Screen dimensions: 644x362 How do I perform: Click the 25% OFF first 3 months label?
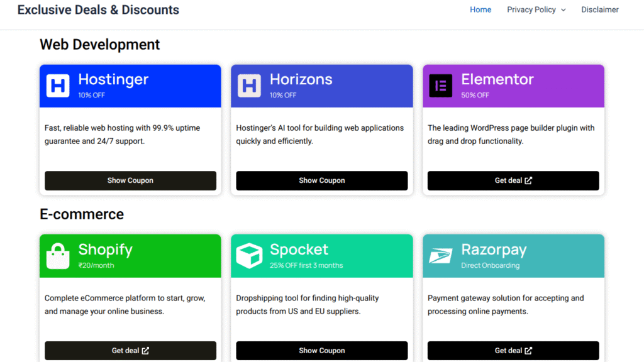pyautogui.click(x=306, y=266)
